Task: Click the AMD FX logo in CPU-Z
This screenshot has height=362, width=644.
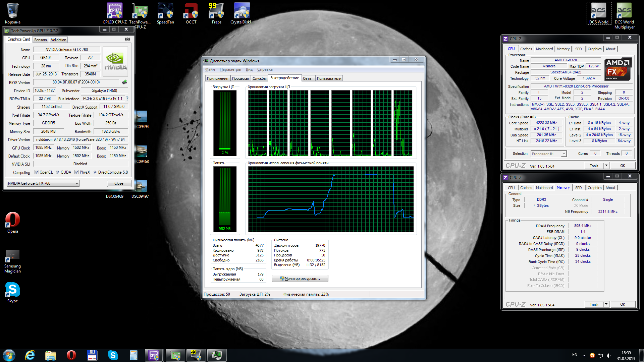Action: [618, 69]
